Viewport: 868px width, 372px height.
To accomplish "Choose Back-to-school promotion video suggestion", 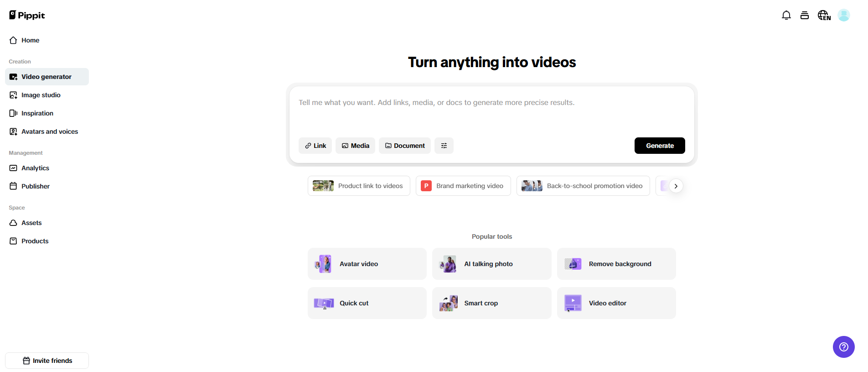I will pos(583,186).
